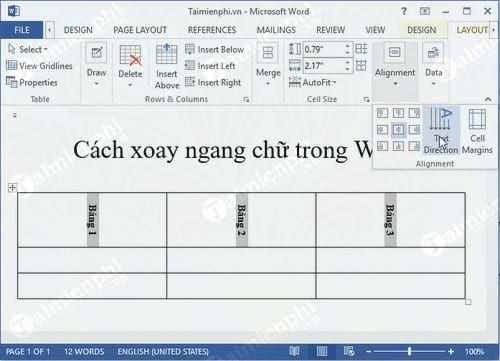500x361 pixels.
Task: Choose Align Top Left cell alignment
Action: click(382, 113)
